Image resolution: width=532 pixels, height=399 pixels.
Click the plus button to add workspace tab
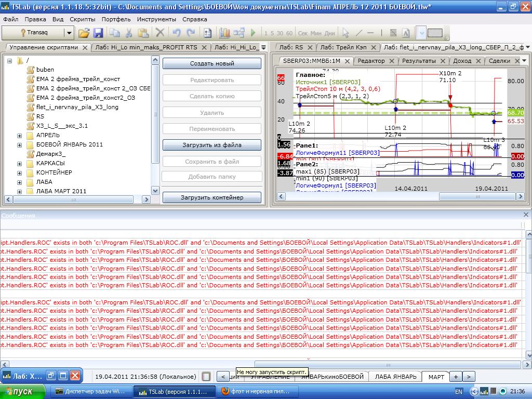[x=455, y=377]
